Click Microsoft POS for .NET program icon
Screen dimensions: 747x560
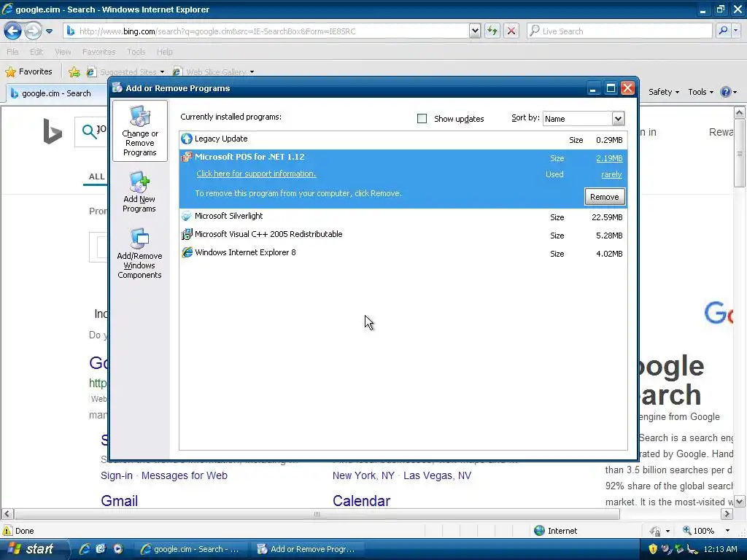tap(187, 157)
